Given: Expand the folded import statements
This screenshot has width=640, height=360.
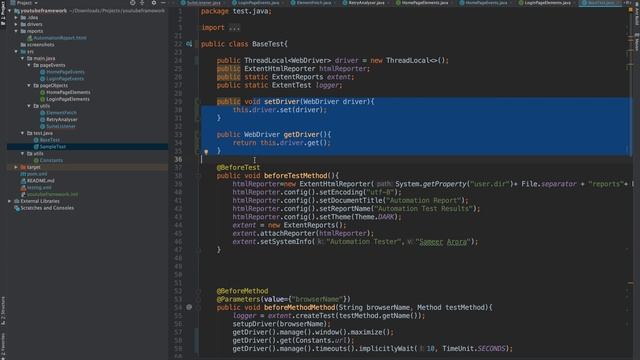Looking at the screenshot, I should (x=234, y=28).
